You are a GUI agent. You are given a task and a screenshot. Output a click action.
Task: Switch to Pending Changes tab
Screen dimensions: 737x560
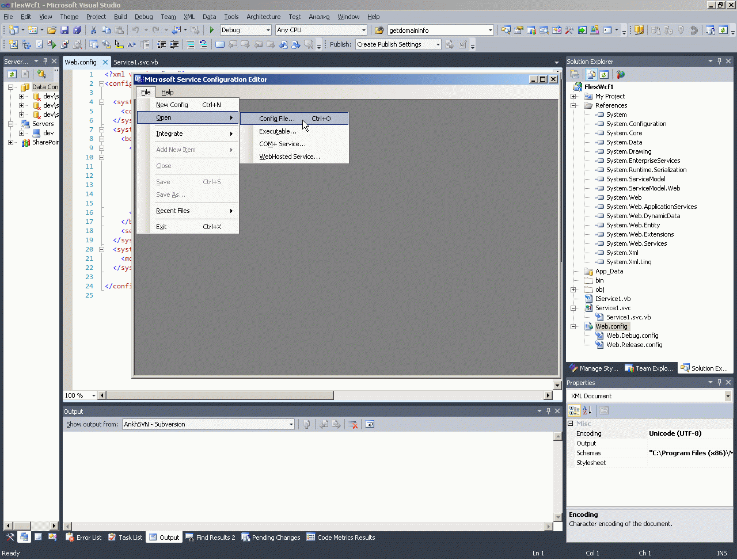pyautogui.click(x=271, y=538)
